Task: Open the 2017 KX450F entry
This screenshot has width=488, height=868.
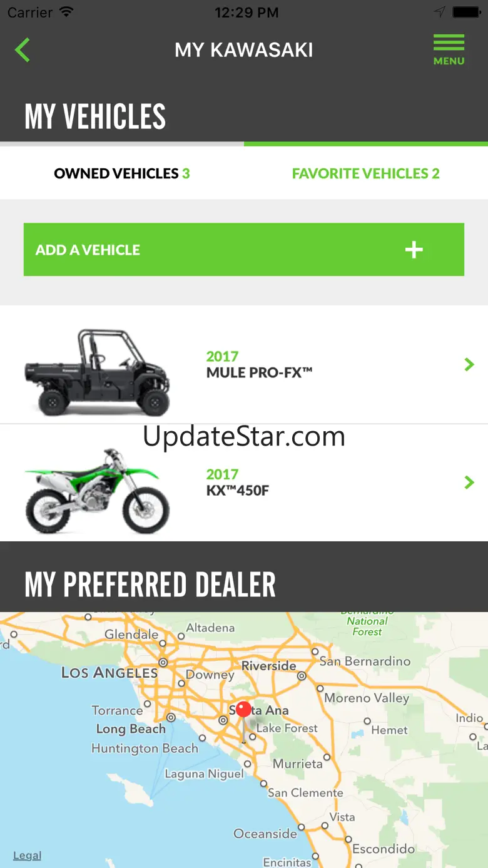Action: pos(244,483)
